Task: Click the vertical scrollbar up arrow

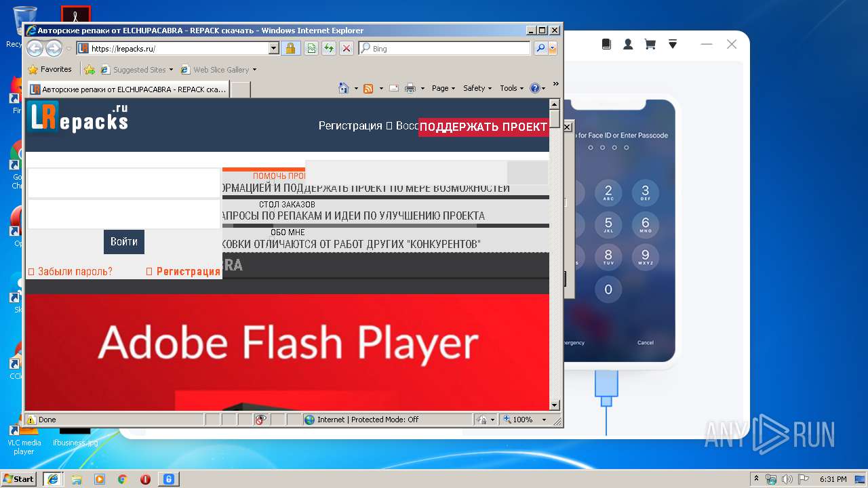Action: tap(554, 104)
